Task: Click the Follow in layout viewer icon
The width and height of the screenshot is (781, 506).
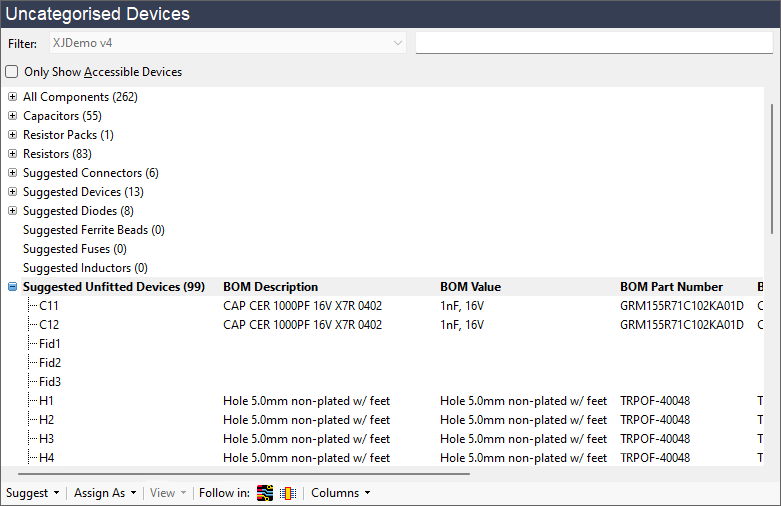Action: coord(265,493)
